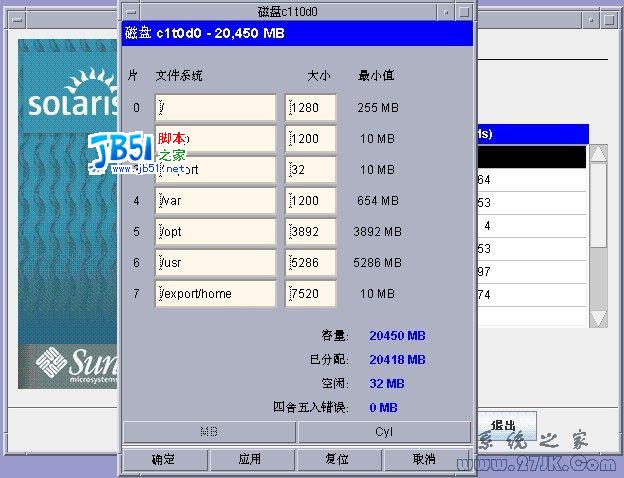Click the /opt file system field
Image resolution: width=624 pixels, height=478 pixels.
coord(215,232)
